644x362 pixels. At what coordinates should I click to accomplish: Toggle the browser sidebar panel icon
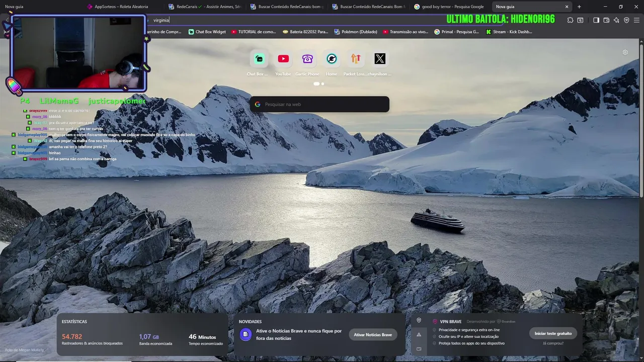(x=596, y=20)
